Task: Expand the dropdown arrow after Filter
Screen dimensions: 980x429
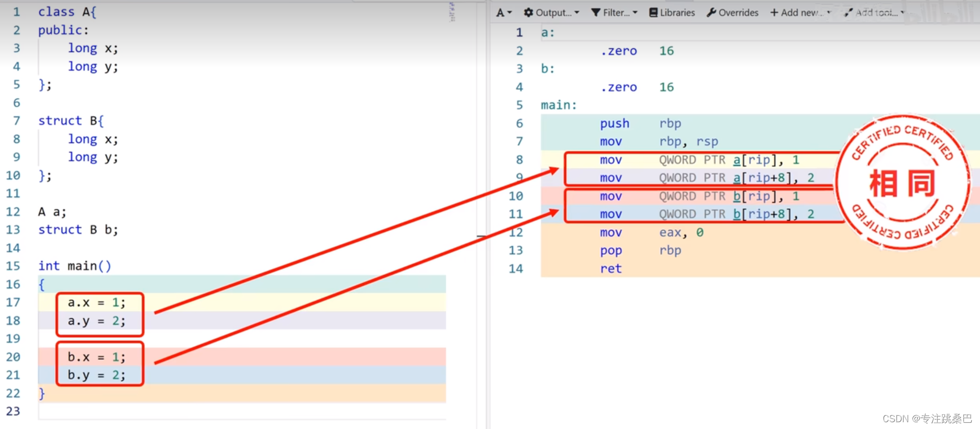Action: click(635, 13)
